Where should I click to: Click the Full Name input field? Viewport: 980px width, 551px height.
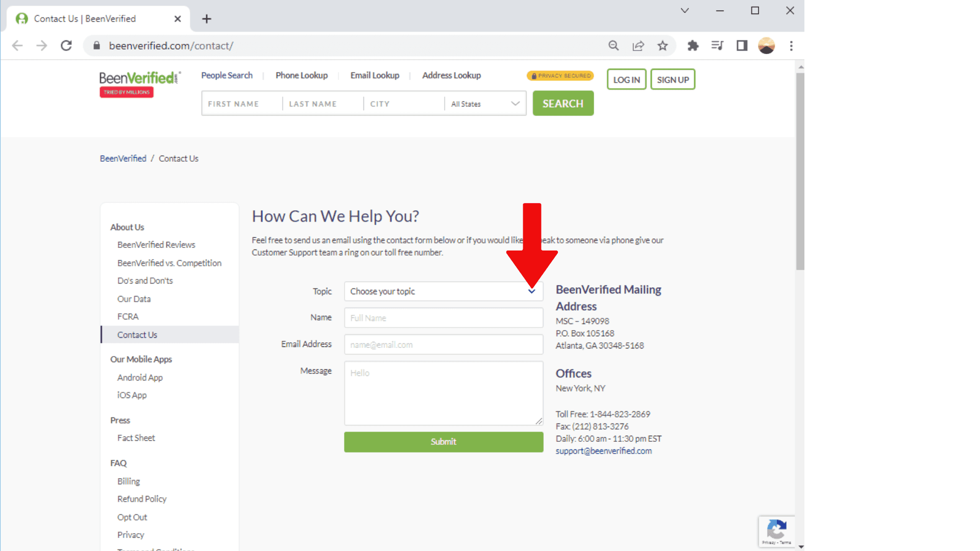tap(443, 317)
